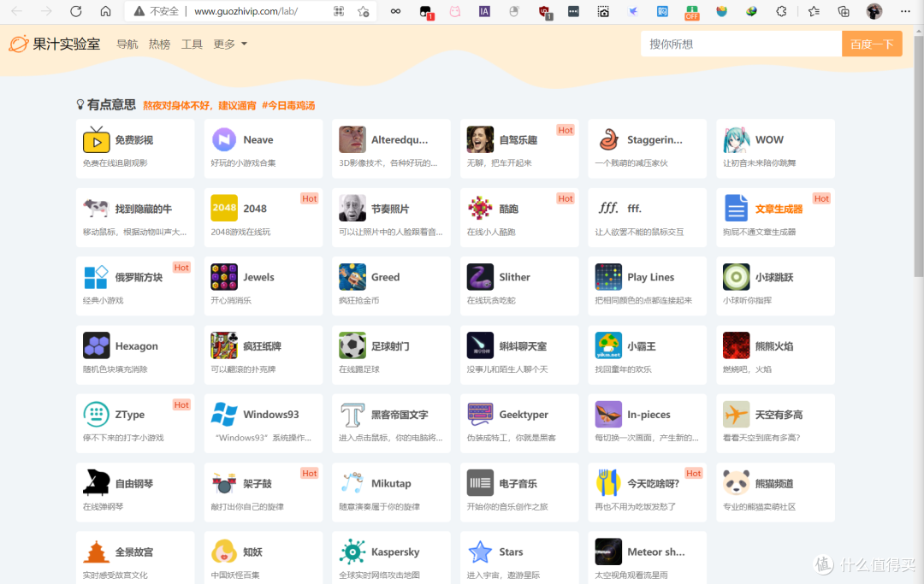
Task: Add page to favorites star icon
Action: [363, 11]
